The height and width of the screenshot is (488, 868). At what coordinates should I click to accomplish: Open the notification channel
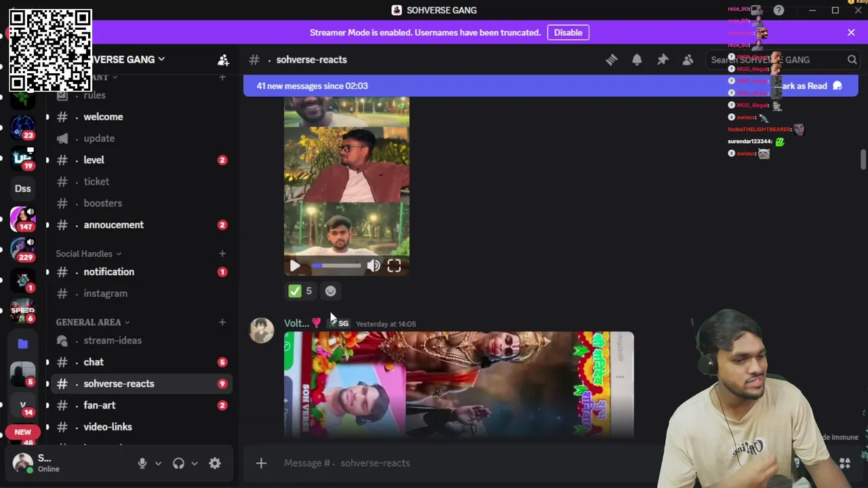(x=140, y=272)
